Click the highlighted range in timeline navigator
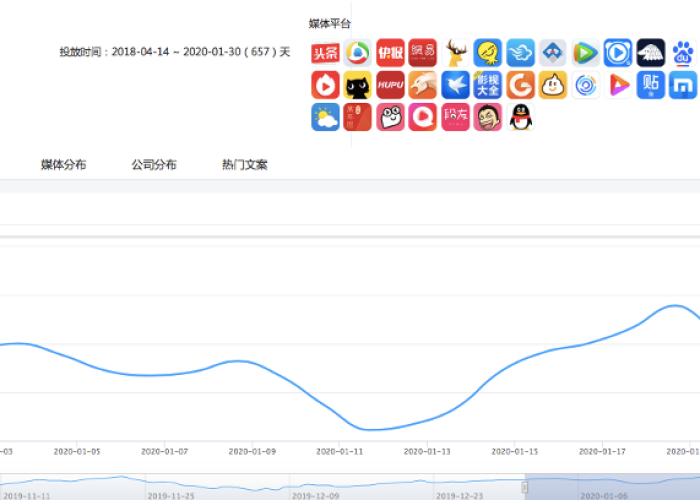 [612, 487]
